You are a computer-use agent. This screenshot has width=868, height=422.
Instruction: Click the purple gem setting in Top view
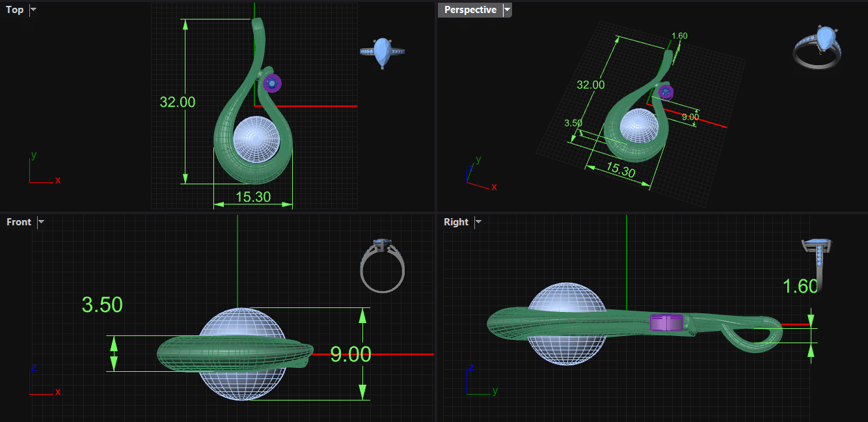pyautogui.click(x=271, y=83)
